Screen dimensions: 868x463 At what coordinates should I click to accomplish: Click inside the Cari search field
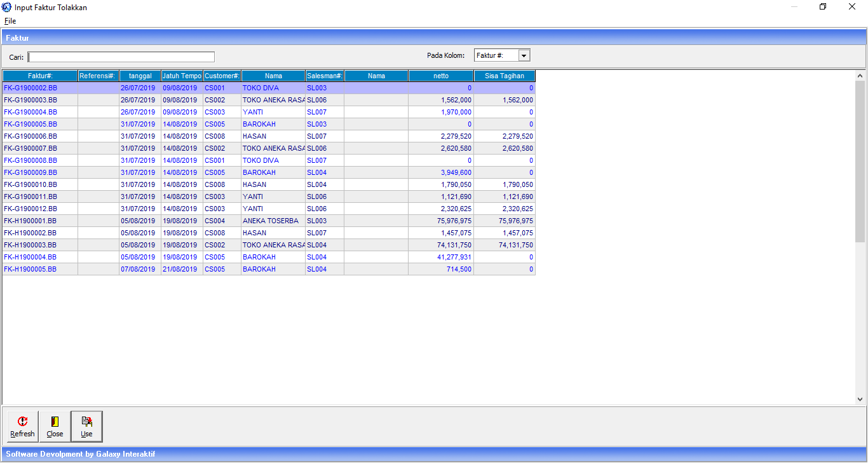(x=121, y=57)
